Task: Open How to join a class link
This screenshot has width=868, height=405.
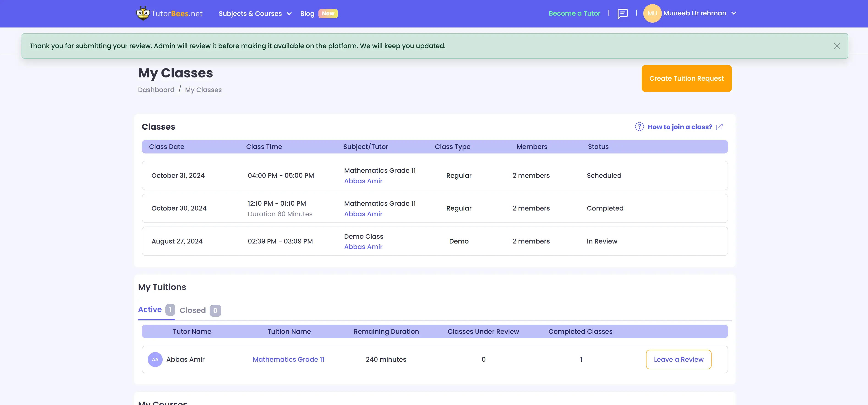Action: (680, 127)
